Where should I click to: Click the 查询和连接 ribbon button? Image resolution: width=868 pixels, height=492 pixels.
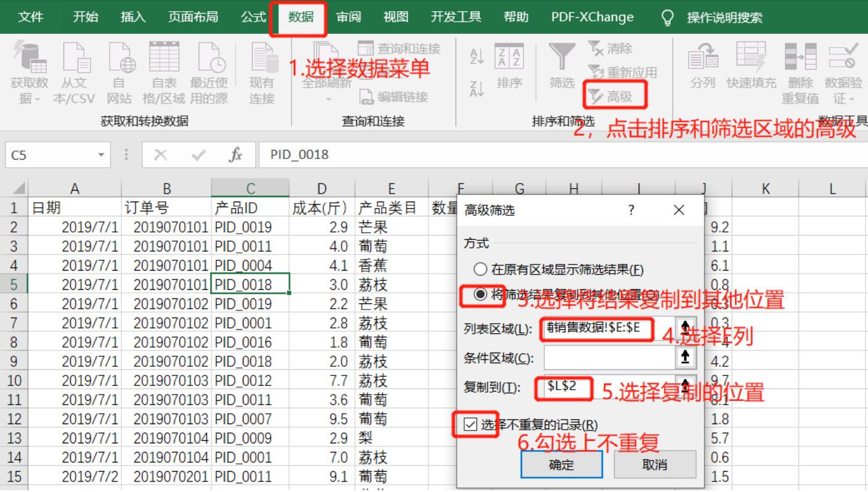pos(399,48)
